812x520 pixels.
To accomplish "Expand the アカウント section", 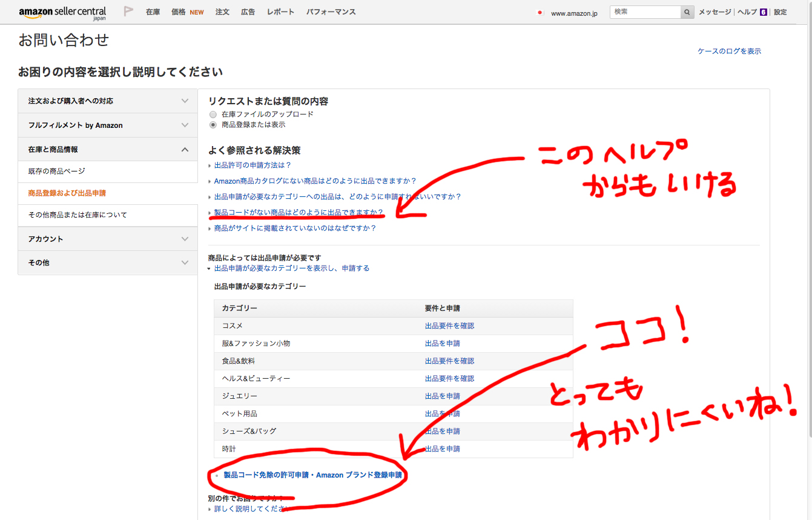I will [108, 239].
